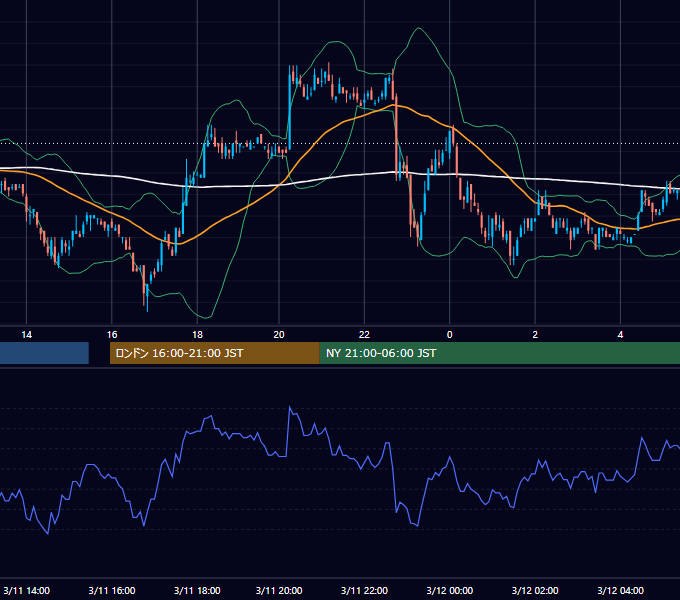Screen dimensions: 680x600
Task: Click the '3/11 16:00' date label
Action: coord(112,590)
